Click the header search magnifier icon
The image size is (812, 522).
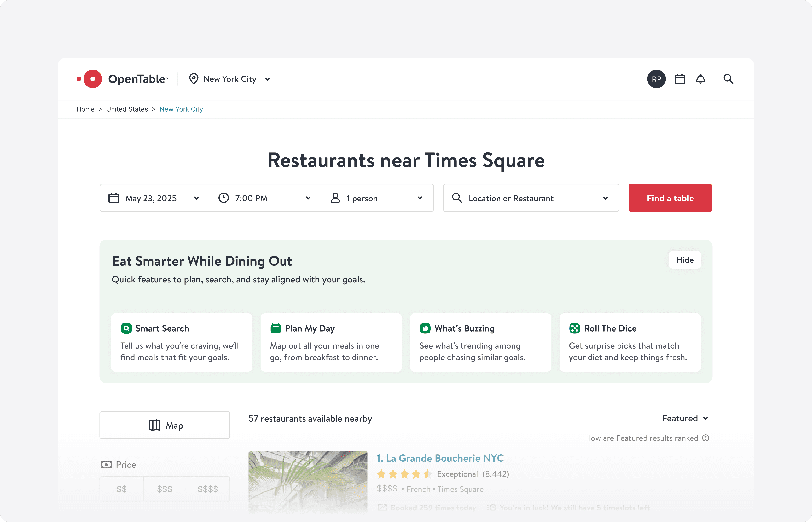728,79
